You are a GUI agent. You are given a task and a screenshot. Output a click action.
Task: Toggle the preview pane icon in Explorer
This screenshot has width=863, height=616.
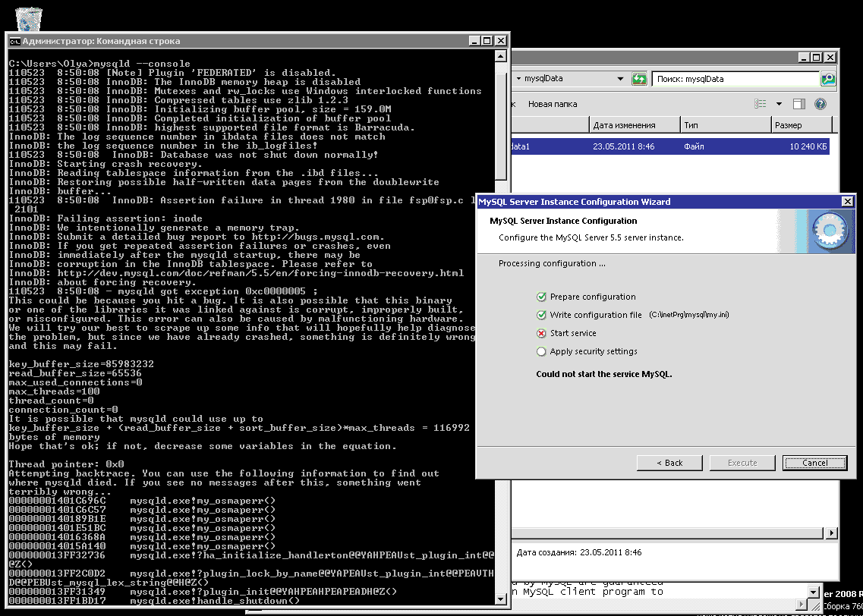point(798,104)
